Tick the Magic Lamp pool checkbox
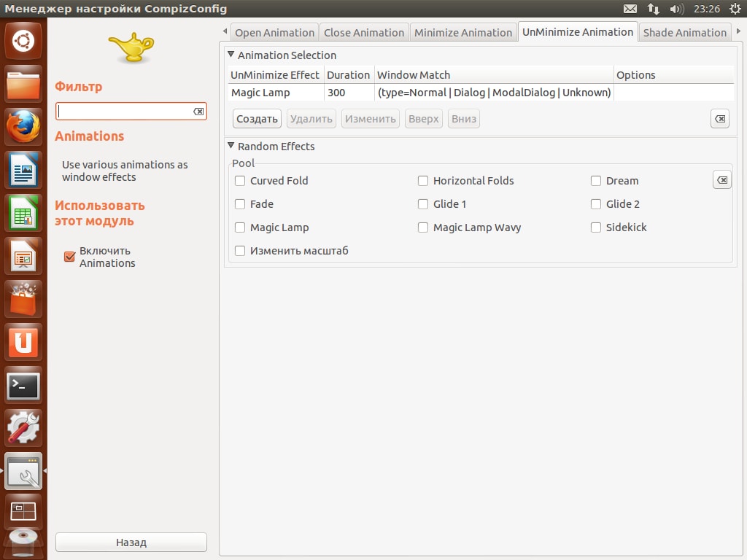 click(240, 227)
